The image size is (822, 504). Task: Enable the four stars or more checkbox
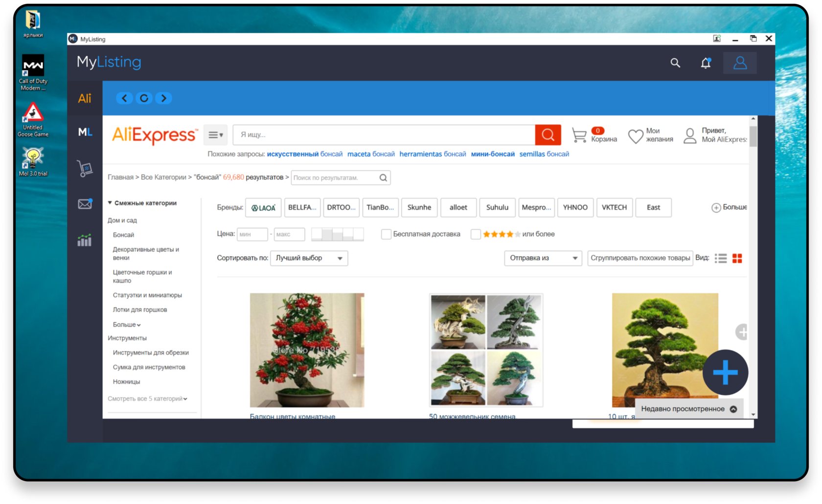coord(476,235)
